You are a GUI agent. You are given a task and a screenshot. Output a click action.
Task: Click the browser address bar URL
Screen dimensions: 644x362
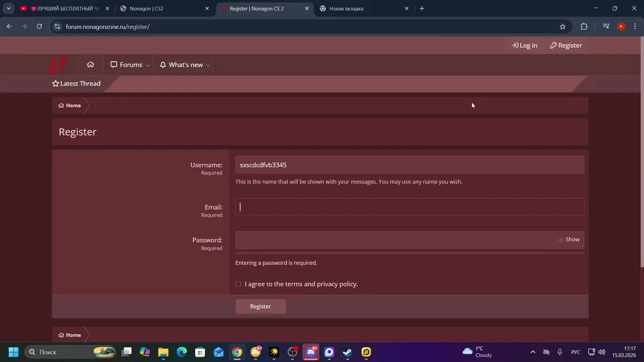tap(108, 27)
